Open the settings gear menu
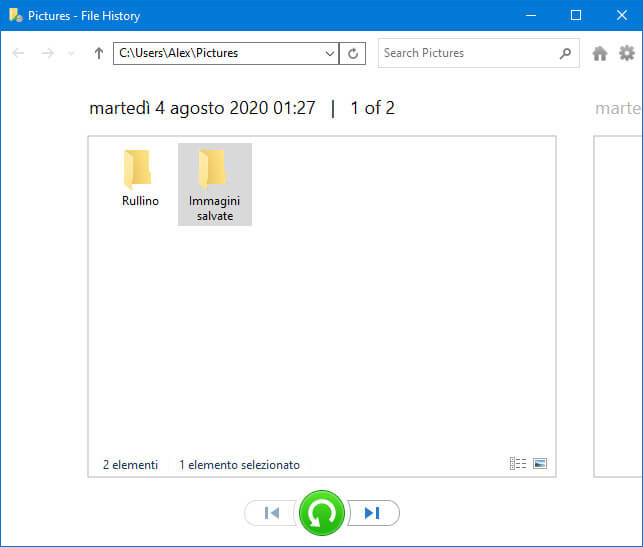This screenshot has height=547, width=643. [627, 53]
